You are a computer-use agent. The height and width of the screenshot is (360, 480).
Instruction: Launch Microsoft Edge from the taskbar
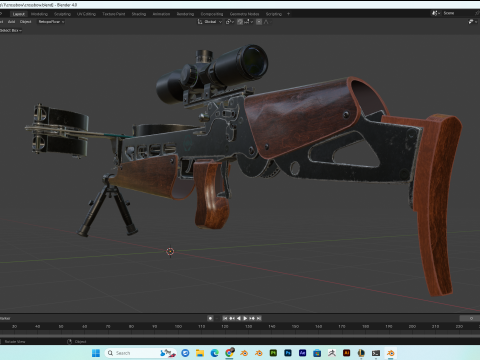click(x=214, y=353)
